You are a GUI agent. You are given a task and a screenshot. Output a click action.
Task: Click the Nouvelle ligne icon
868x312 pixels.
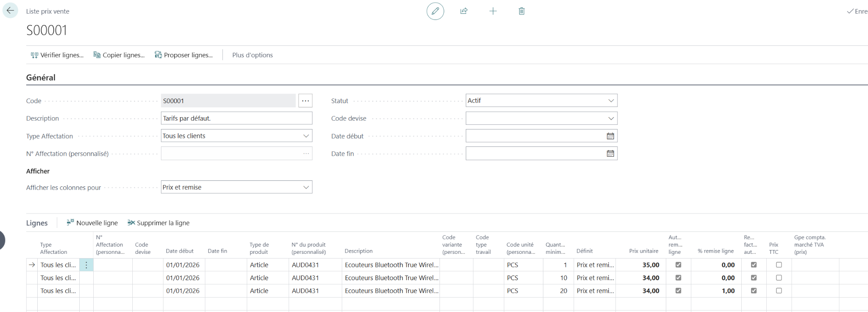click(70, 222)
